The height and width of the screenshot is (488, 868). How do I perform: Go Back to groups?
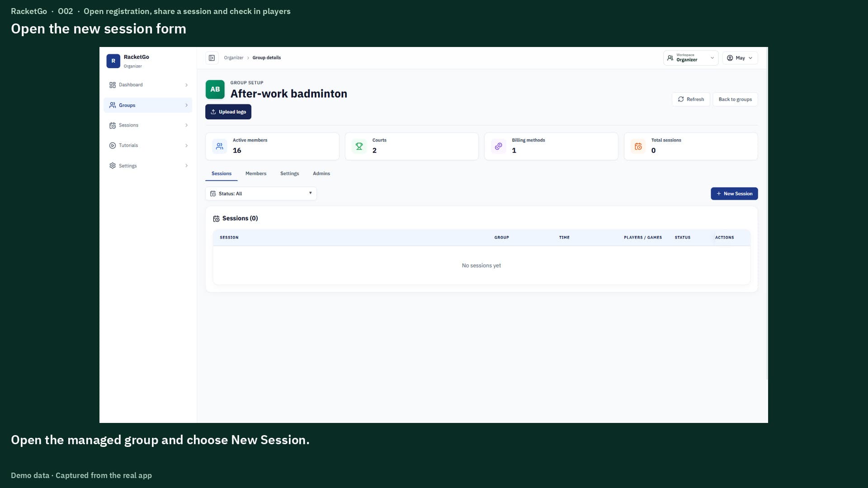coord(735,99)
